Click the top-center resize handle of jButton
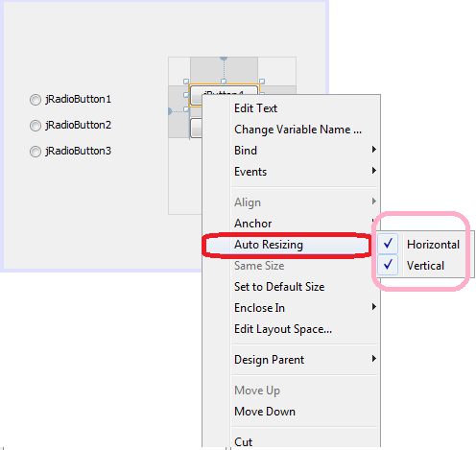This screenshot has width=476, height=450. coord(224,82)
